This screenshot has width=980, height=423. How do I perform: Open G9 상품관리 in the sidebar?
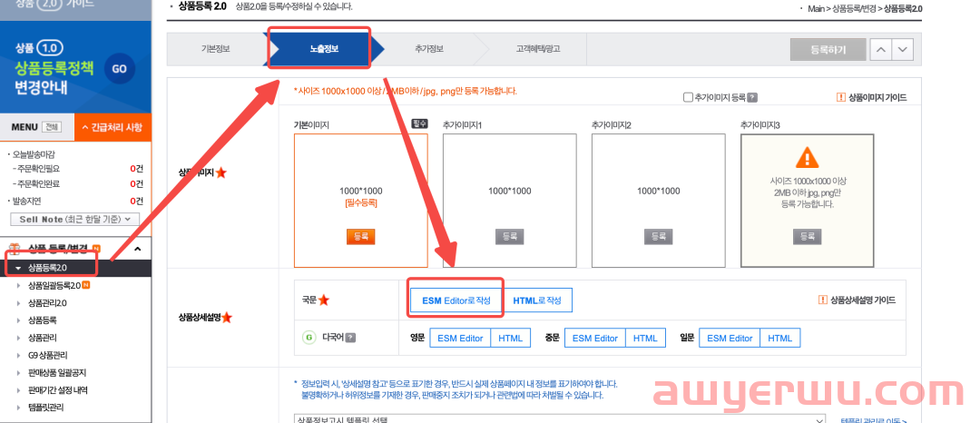[x=47, y=356]
